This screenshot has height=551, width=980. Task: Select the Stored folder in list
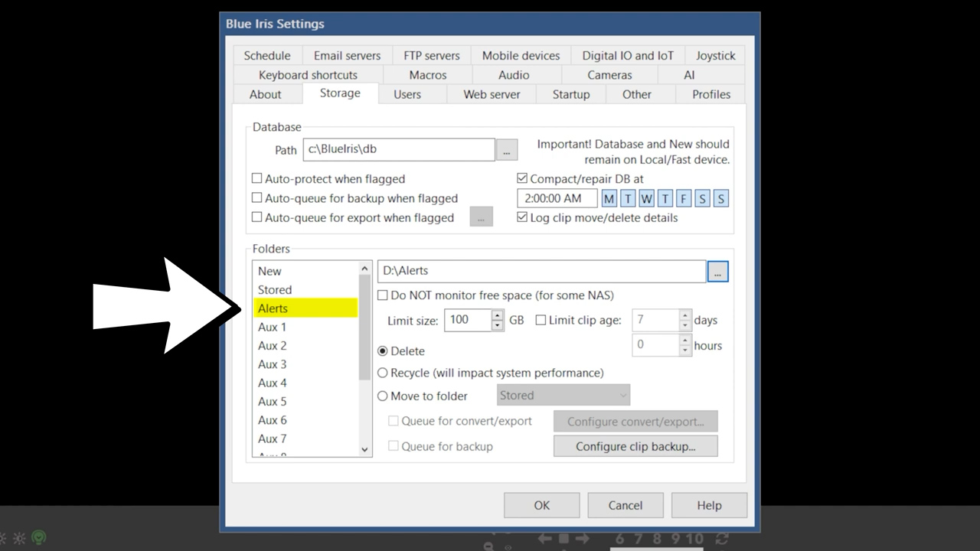[x=305, y=289]
